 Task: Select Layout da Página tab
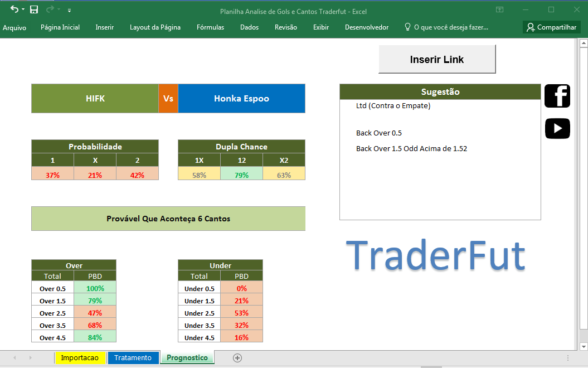coord(155,27)
